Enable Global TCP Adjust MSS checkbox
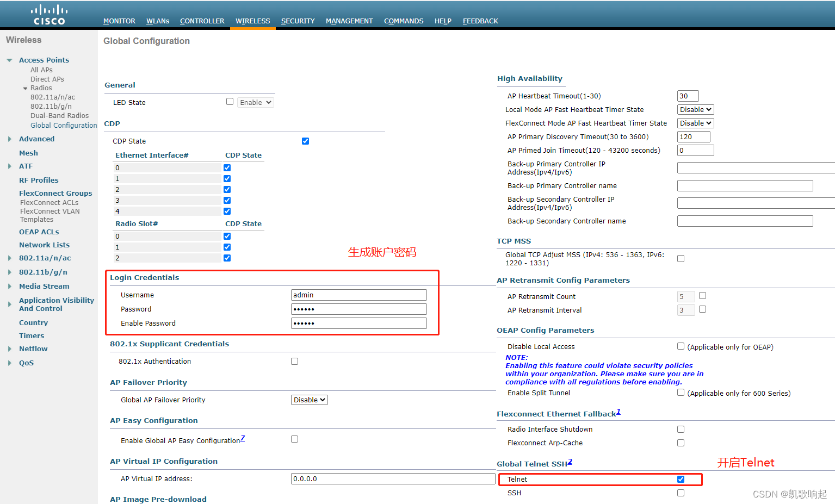This screenshot has height=504, width=835. click(x=681, y=259)
